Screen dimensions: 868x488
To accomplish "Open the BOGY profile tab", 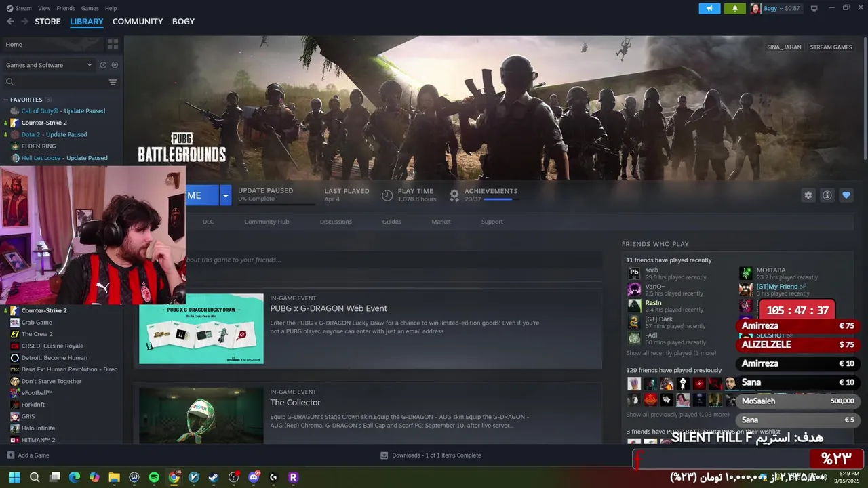I will (x=183, y=22).
